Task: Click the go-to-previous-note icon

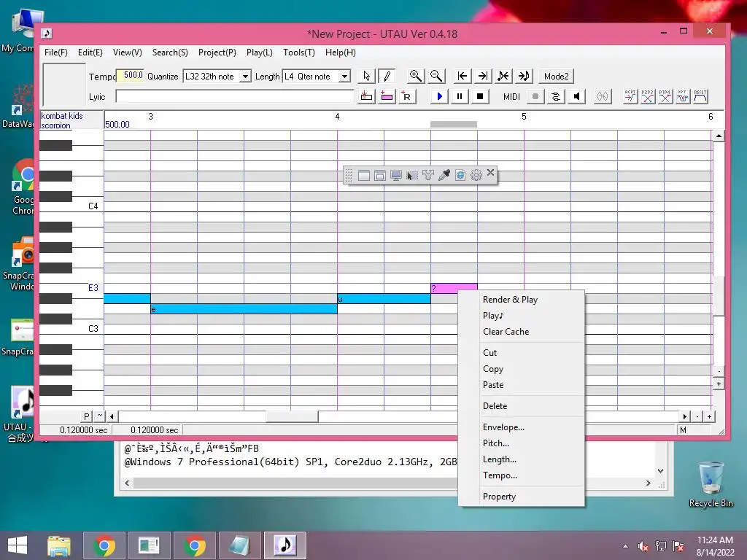Action: pos(503,76)
